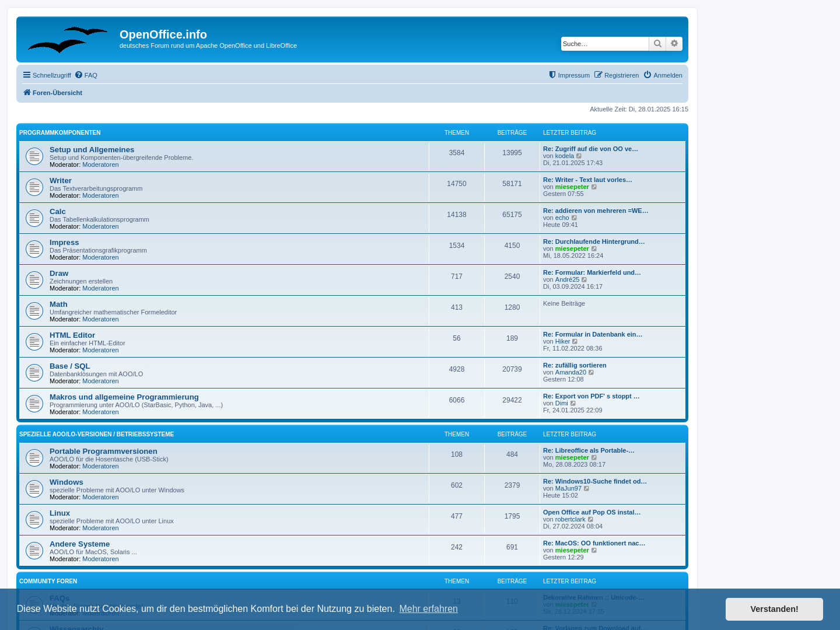Viewport: 840px width, 630px height.
Task: Open the HTML Editor forum
Action: (x=72, y=335)
